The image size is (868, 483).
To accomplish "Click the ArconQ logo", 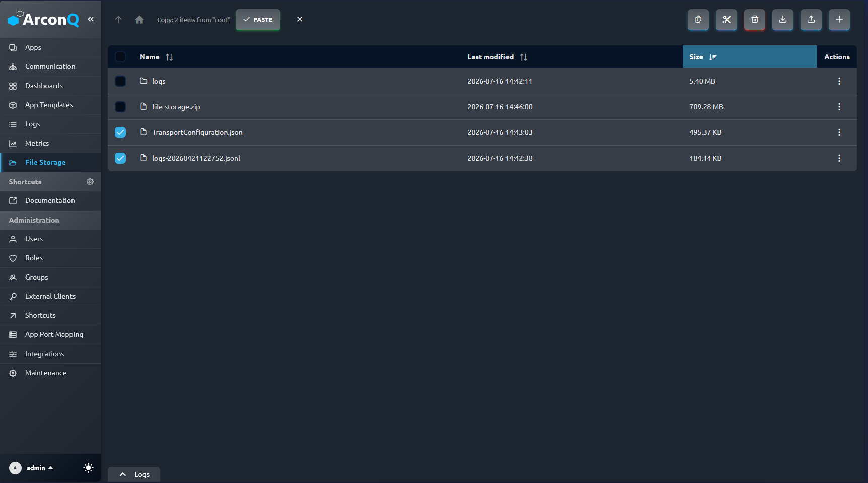I will pos(43,19).
